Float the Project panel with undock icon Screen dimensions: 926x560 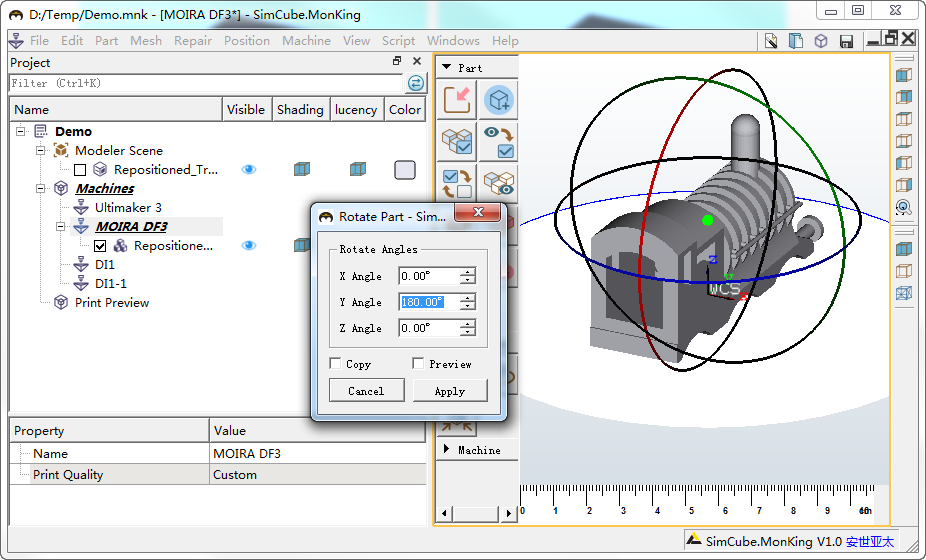point(397,61)
